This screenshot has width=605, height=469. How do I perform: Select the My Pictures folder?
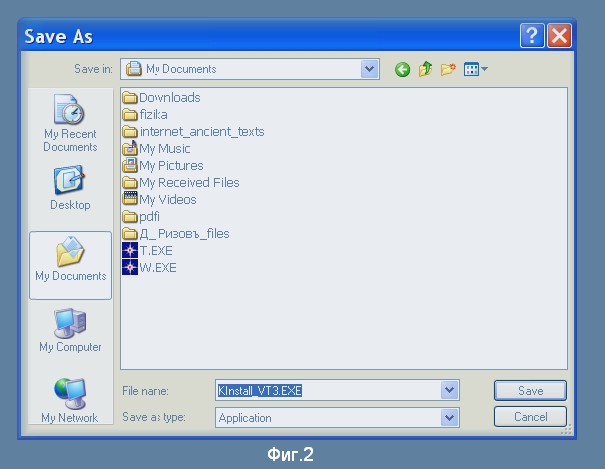[170, 165]
